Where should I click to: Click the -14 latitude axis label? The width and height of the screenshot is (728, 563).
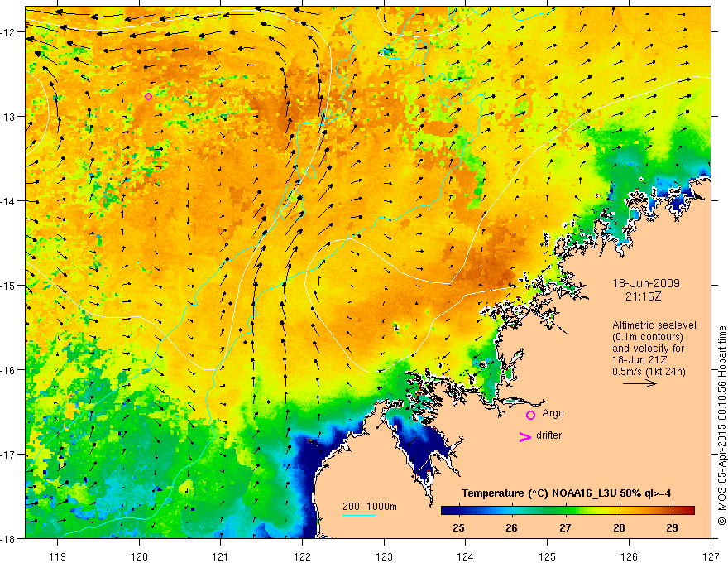click(10, 201)
